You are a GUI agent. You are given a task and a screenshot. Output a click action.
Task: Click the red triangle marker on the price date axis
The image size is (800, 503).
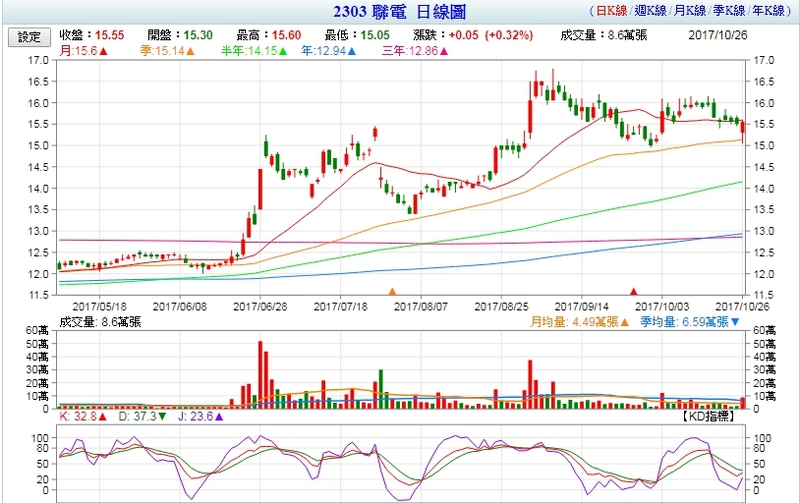click(x=634, y=292)
